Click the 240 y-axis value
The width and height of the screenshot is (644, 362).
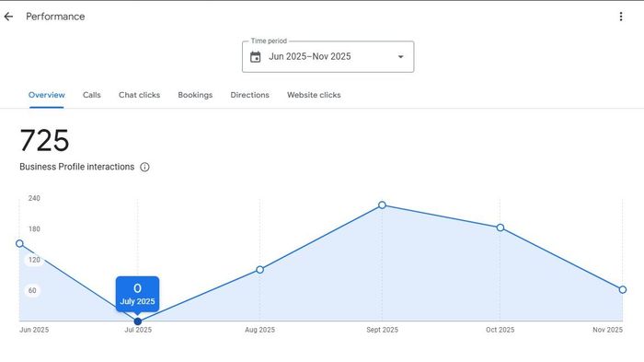[34, 198]
